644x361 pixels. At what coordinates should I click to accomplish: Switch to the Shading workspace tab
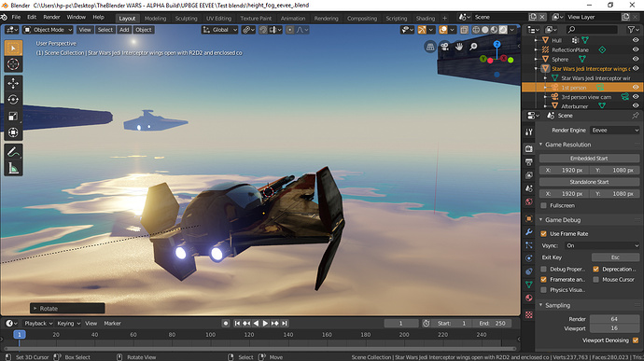pyautogui.click(x=425, y=18)
